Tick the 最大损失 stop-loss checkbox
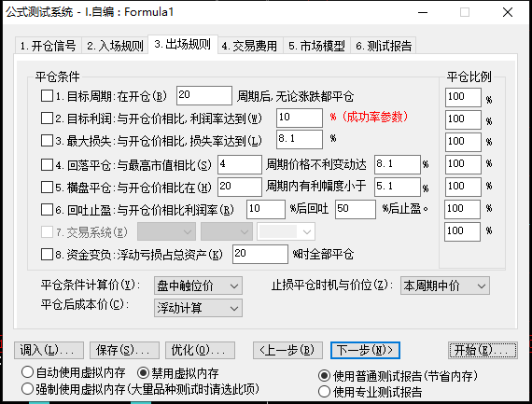Screen dimensions: 532x404 click(47, 140)
